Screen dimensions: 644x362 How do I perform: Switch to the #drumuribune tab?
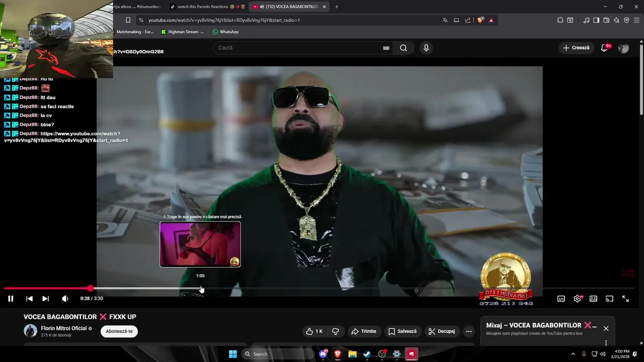click(x=138, y=7)
